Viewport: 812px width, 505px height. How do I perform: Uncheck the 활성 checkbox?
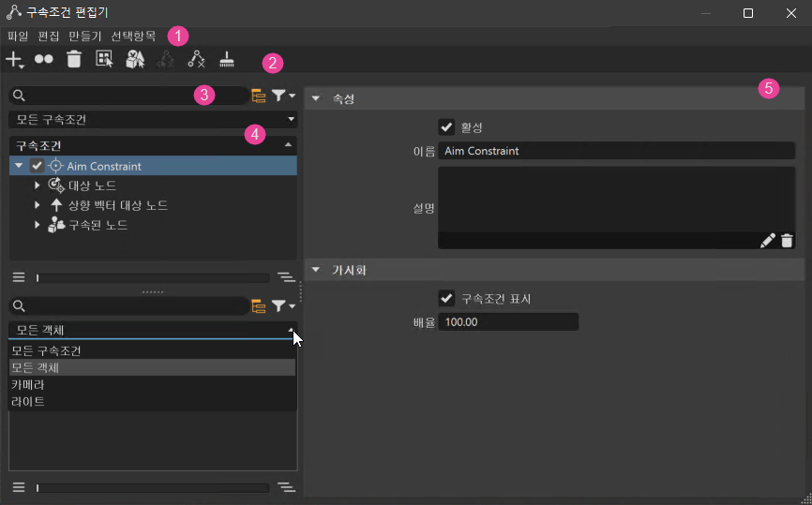click(446, 127)
